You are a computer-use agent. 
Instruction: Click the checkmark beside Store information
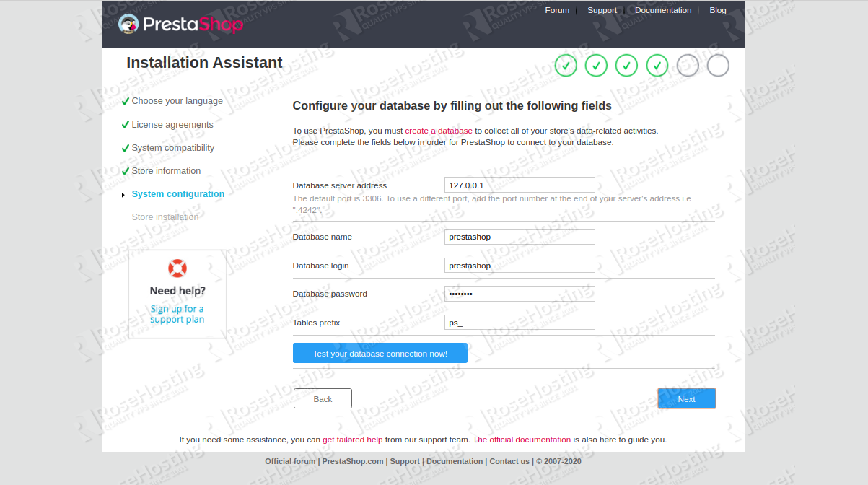click(126, 171)
